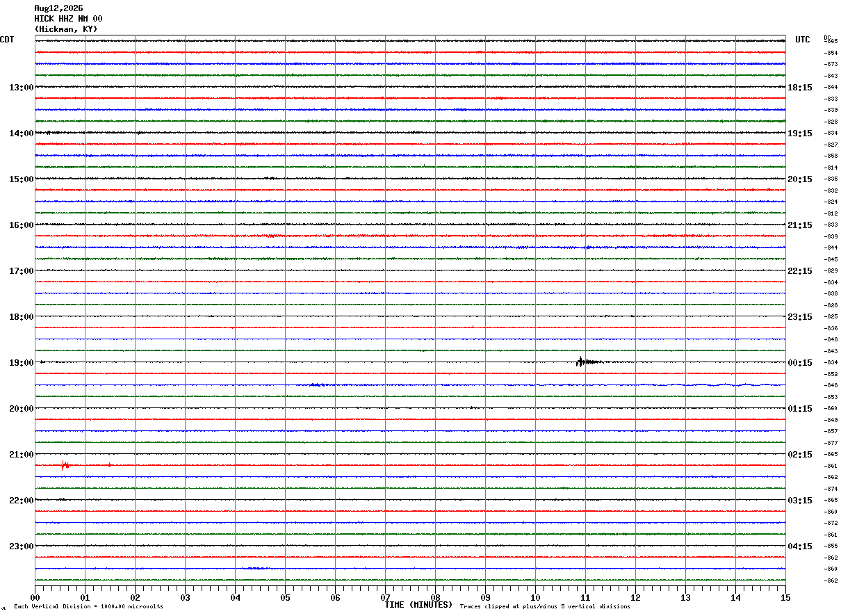Click the 00:15 UTC time label

[799, 363]
